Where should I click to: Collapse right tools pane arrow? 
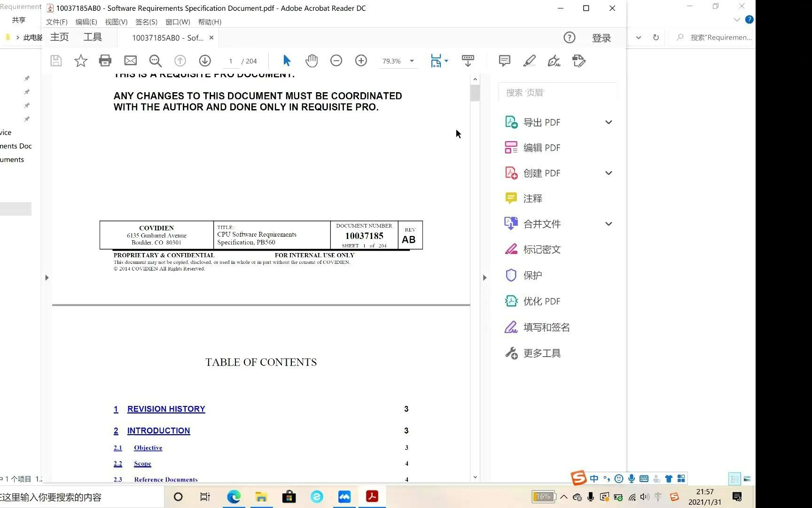[x=484, y=278]
